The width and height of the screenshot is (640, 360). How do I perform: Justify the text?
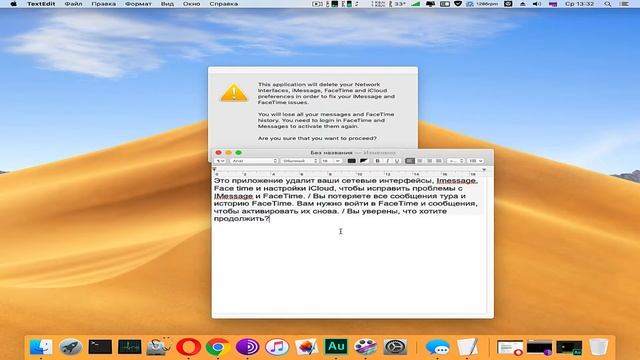(438, 161)
